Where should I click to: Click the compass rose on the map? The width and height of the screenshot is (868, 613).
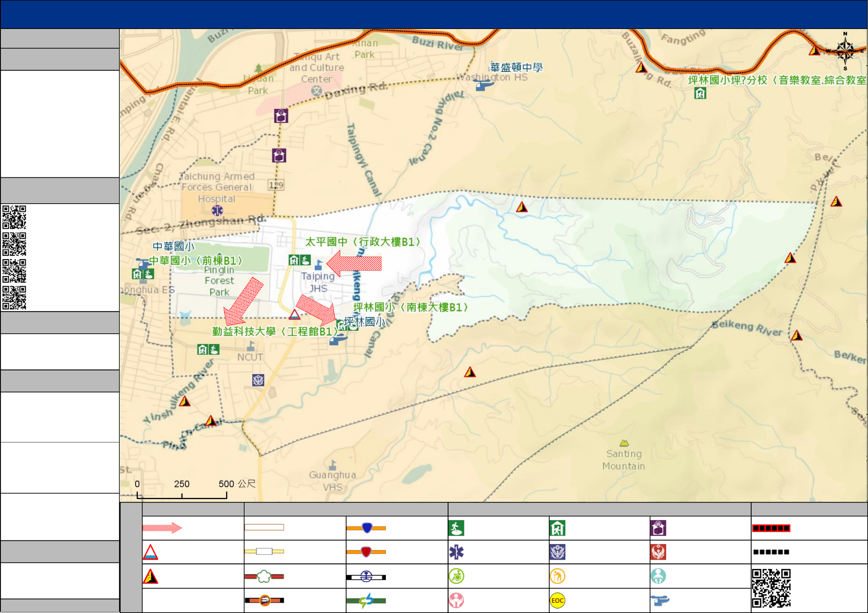(x=845, y=51)
